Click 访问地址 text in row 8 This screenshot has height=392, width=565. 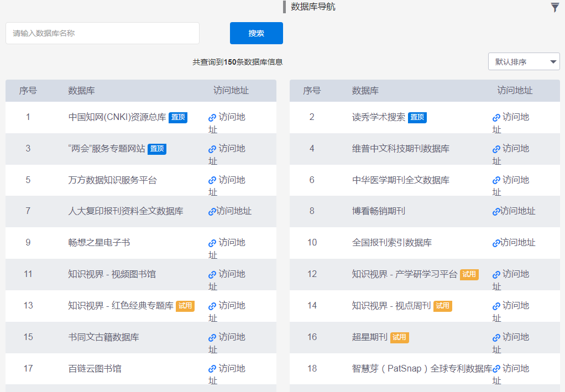pos(518,211)
